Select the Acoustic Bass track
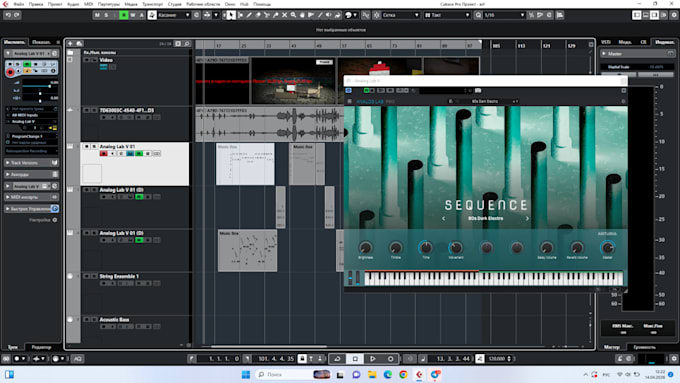Viewport: 680px width, 383px height. coord(114,320)
